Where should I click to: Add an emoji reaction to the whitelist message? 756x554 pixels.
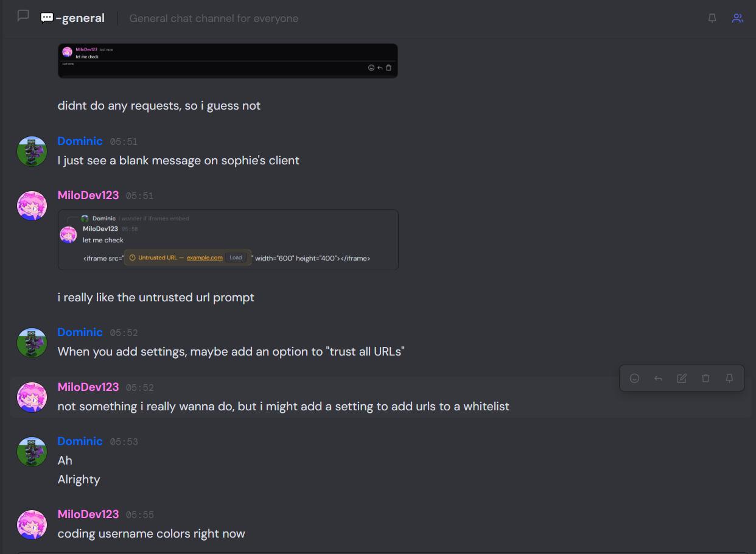[634, 378]
